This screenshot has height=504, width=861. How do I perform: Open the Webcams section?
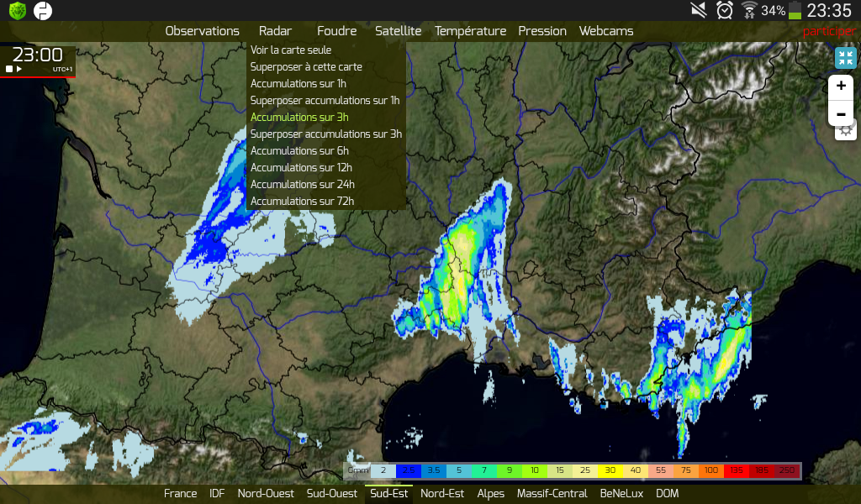point(606,31)
